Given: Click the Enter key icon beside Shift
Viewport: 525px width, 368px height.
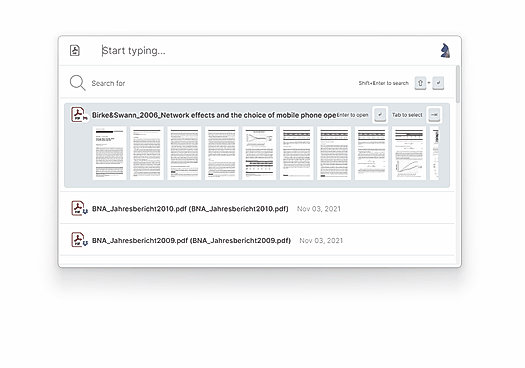Looking at the screenshot, I should click(x=438, y=83).
